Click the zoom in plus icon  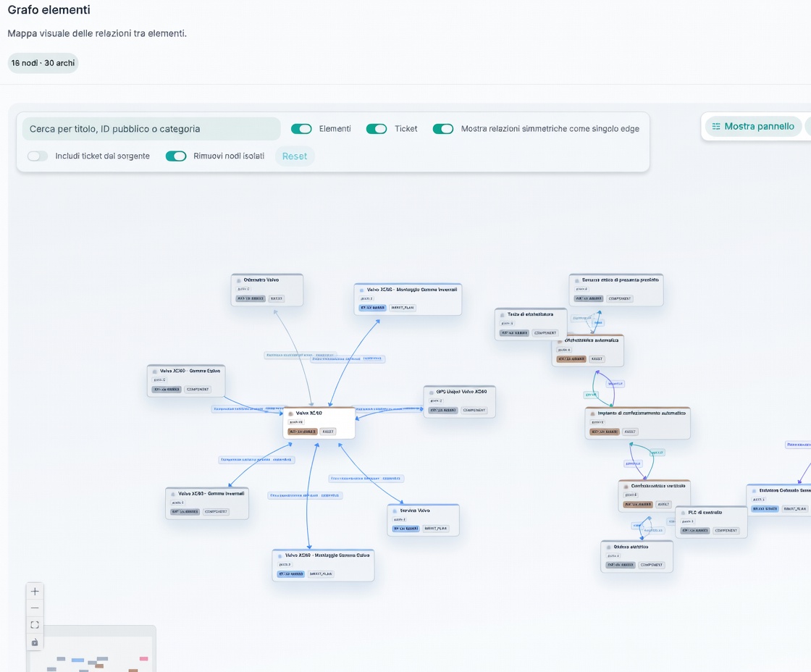point(35,592)
